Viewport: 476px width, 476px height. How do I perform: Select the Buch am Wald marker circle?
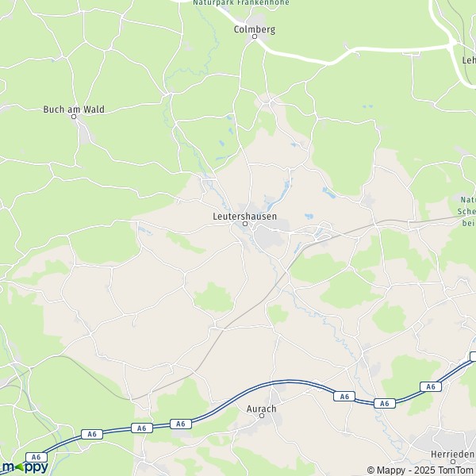click(74, 117)
